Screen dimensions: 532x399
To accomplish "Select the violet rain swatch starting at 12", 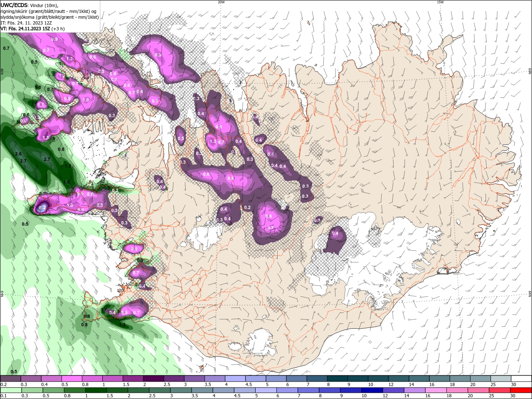I will (393, 390).
